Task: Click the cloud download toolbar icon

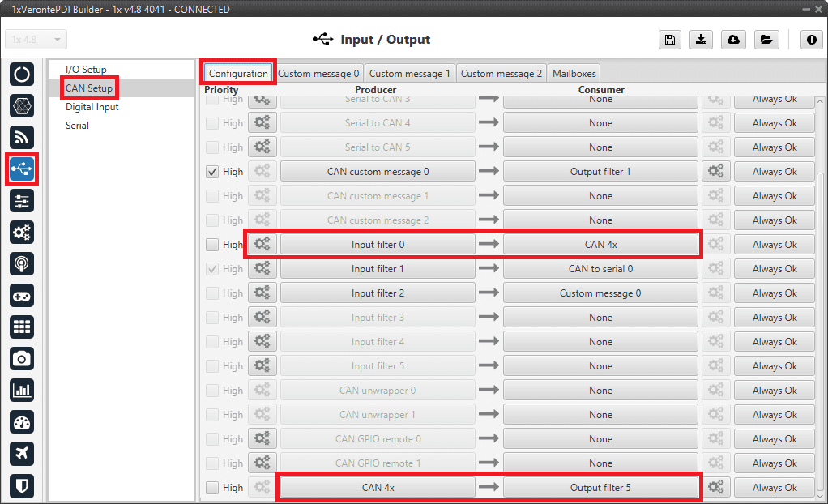Action: coord(733,40)
